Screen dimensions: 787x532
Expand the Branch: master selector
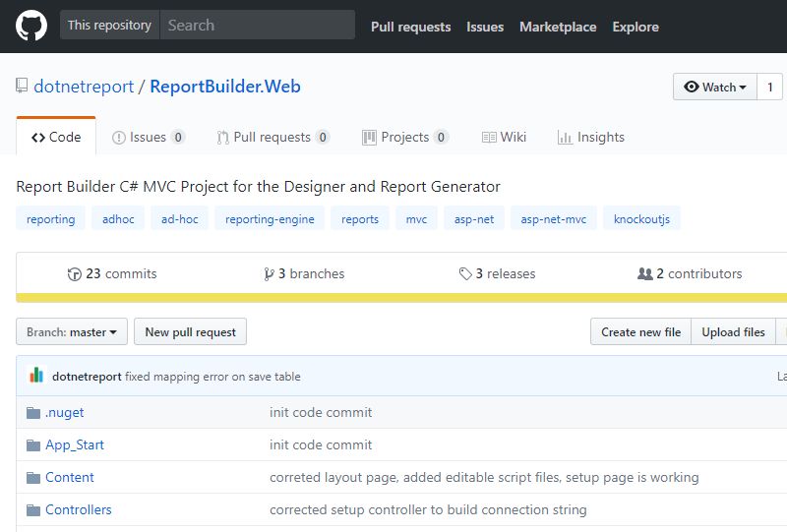click(x=72, y=331)
